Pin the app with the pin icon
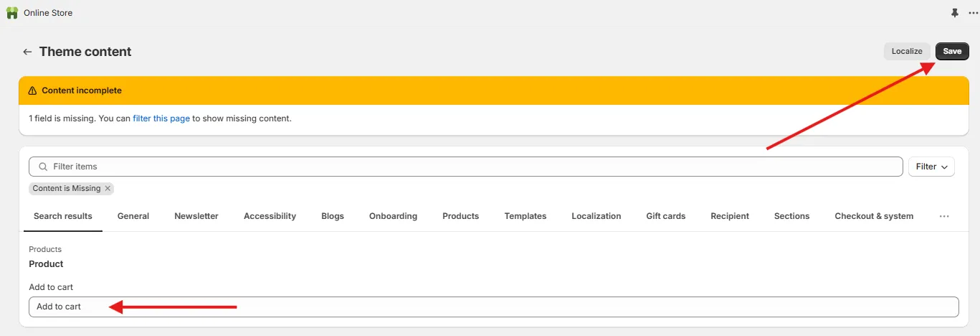Image resolution: width=980 pixels, height=336 pixels. pos(954,13)
